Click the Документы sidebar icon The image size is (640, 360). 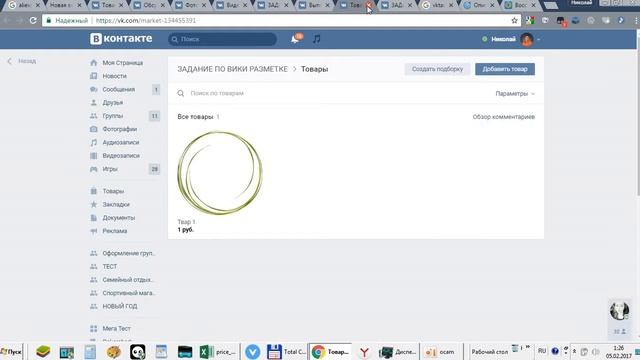click(93, 218)
